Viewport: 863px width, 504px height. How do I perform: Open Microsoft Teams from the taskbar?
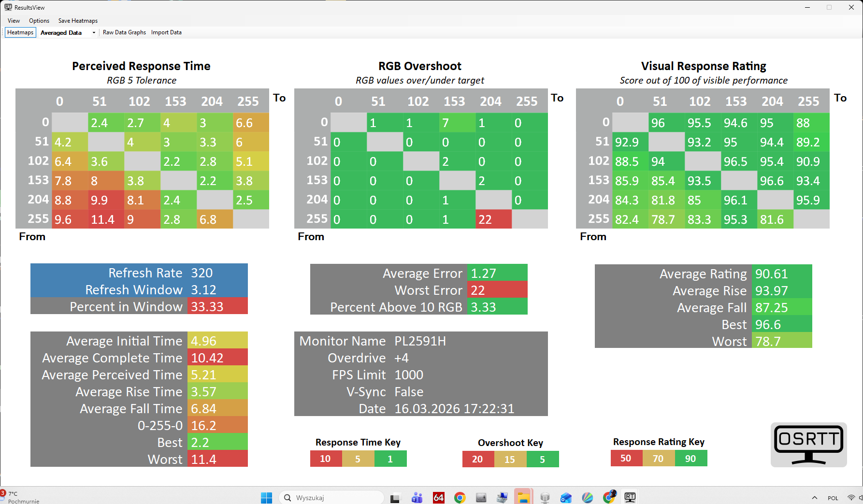tap(417, 497)
